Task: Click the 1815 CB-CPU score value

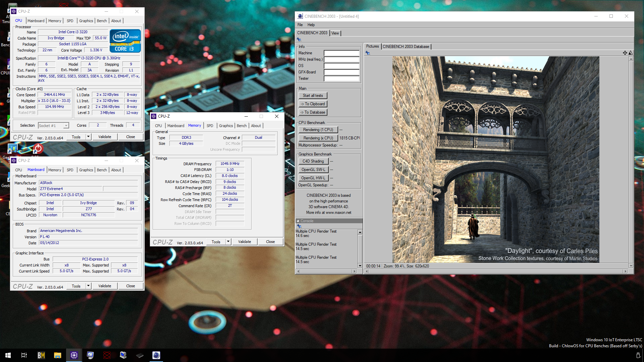Action: click(x=349, y=138)
